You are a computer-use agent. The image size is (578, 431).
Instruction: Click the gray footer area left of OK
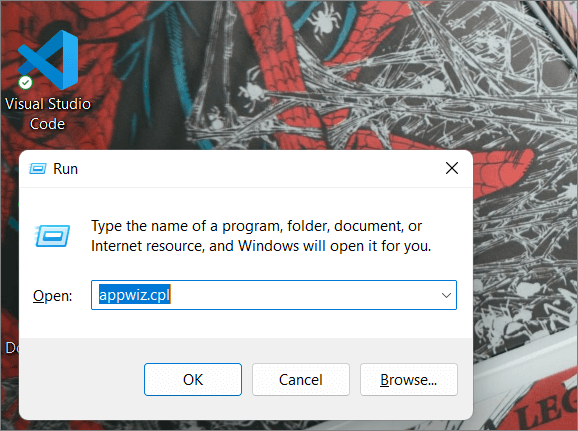point(81,379)
